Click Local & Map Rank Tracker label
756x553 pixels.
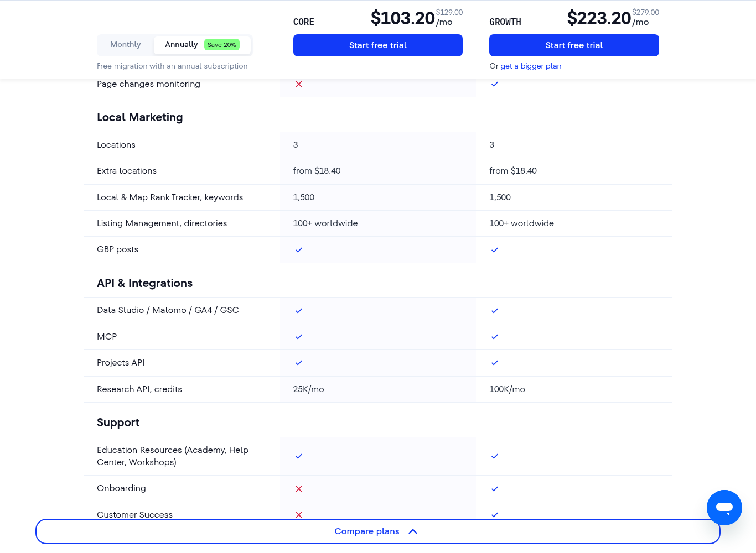(170, 197)
